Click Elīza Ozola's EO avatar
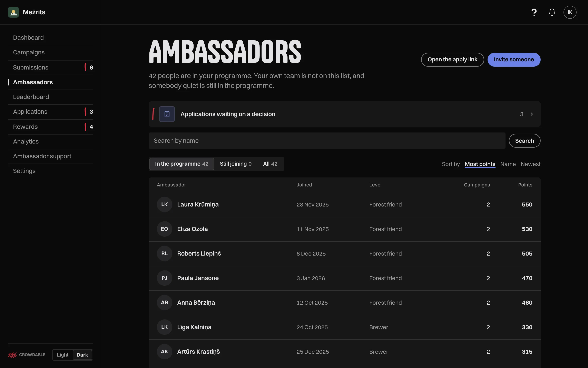Viewport: 588px width, 368px height. [165, 229]
